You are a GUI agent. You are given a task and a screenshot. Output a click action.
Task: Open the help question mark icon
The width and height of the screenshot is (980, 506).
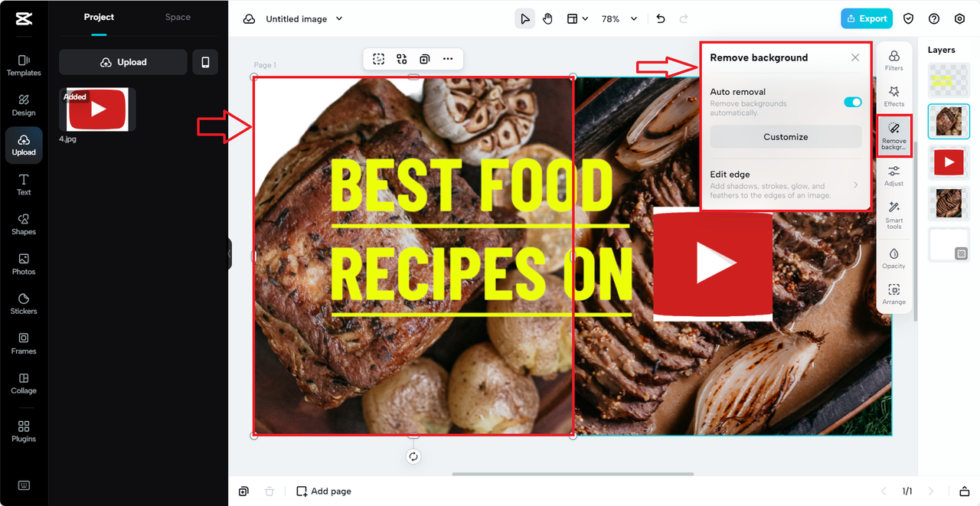pyautogui.click(x=934, y=19)
